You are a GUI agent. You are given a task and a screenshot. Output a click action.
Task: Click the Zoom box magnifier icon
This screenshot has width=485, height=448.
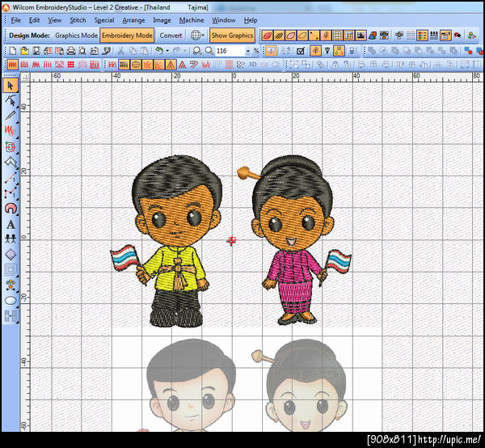pyautogui.click(x=197, y=51)
